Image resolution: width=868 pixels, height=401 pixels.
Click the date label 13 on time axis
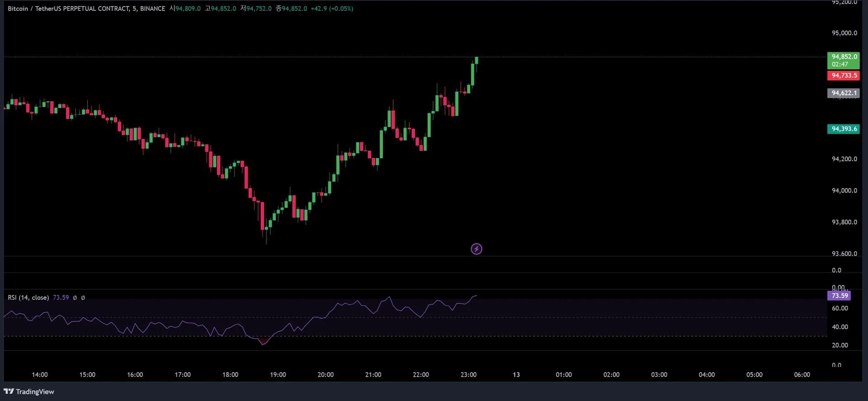(x=516, y=375)
